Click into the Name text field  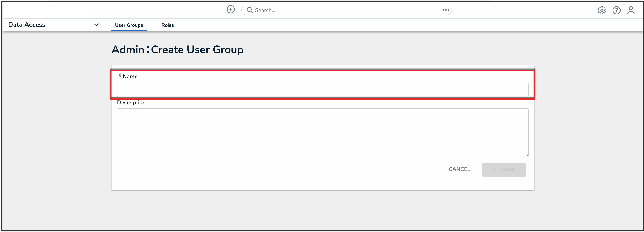click(322, 90)
